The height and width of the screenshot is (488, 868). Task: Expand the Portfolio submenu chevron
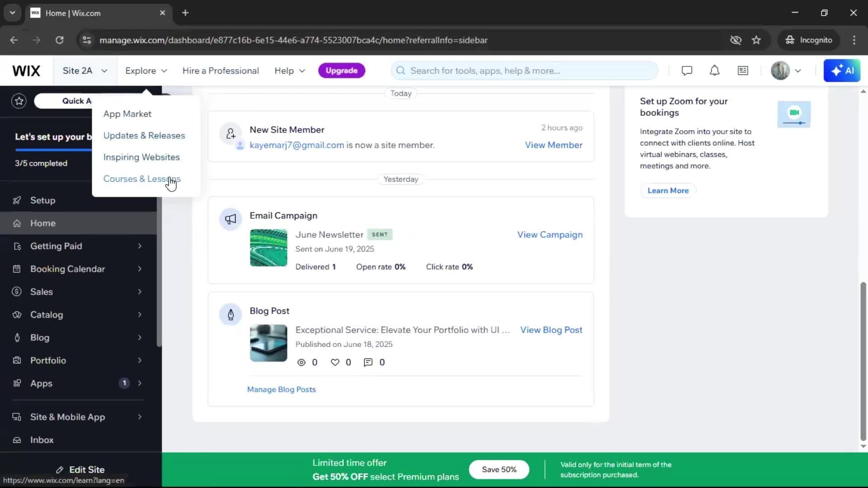(140, 360)
